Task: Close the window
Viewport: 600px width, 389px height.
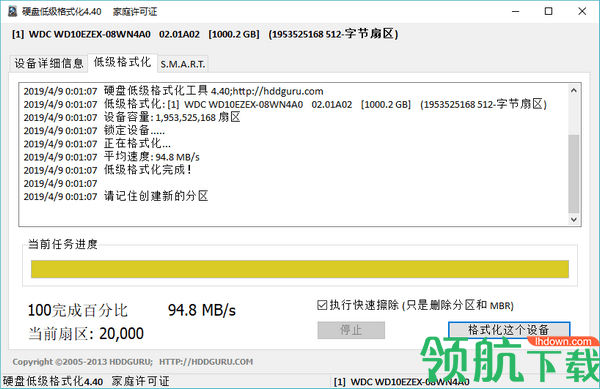Action: 582,11
